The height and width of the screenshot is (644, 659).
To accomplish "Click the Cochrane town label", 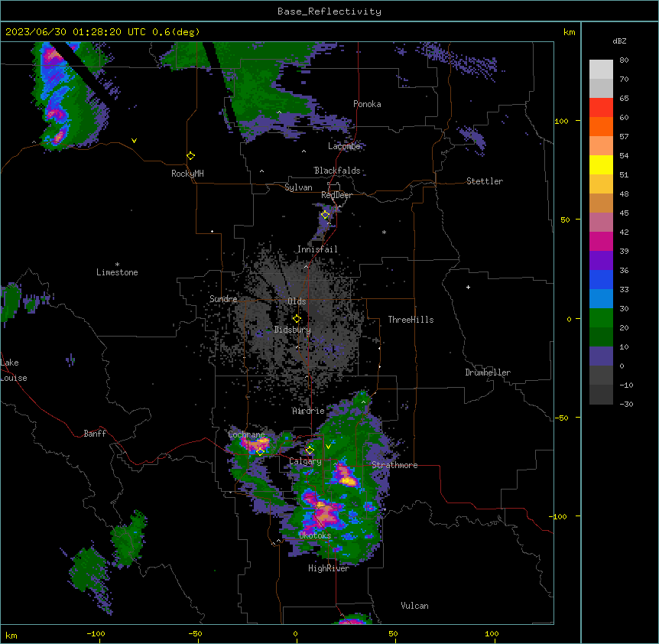I will 246,434.
